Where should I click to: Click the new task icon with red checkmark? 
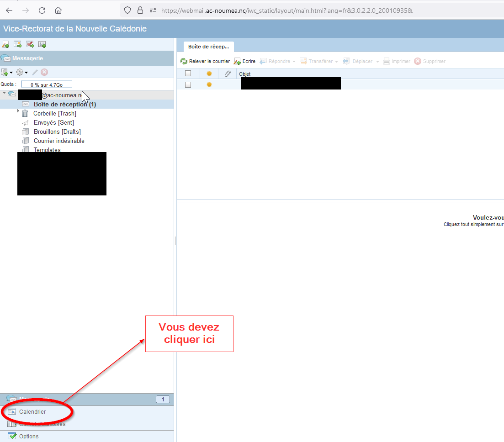pyautogui.click(x=30, y=44)
